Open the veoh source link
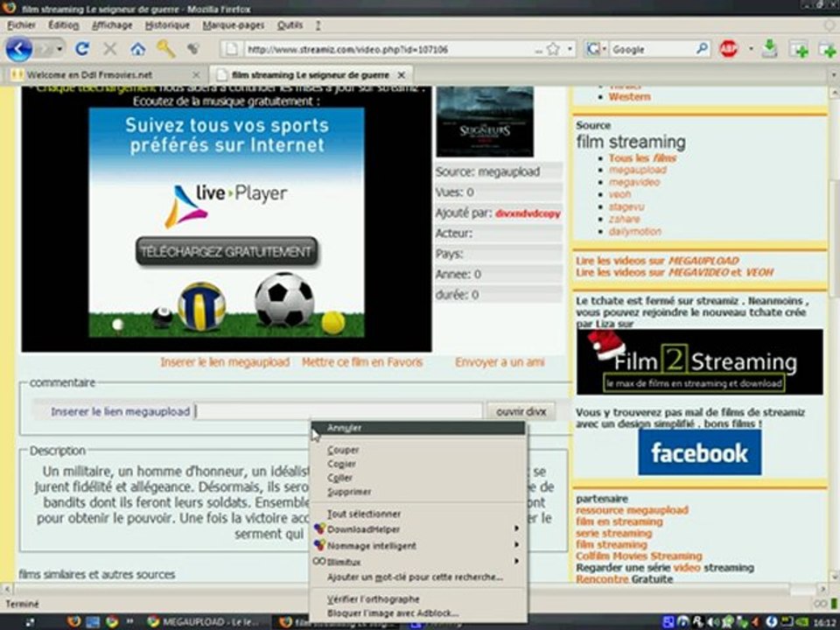840x630 pixels. [619, 194]
